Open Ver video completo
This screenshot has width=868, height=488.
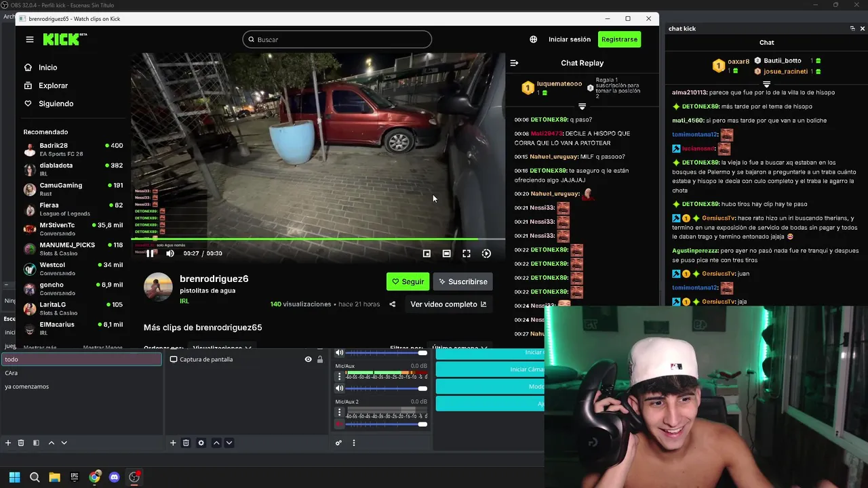coord(448,304)
